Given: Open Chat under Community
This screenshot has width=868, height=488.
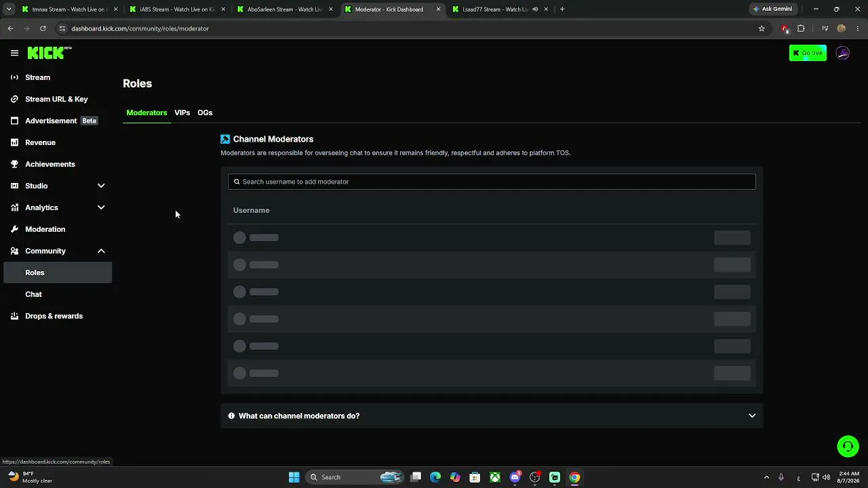Looking at the screenshot, I should 58,294.
